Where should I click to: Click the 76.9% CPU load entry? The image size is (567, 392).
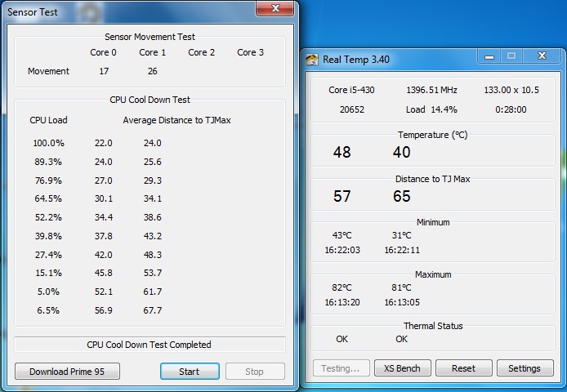[48, 180]
